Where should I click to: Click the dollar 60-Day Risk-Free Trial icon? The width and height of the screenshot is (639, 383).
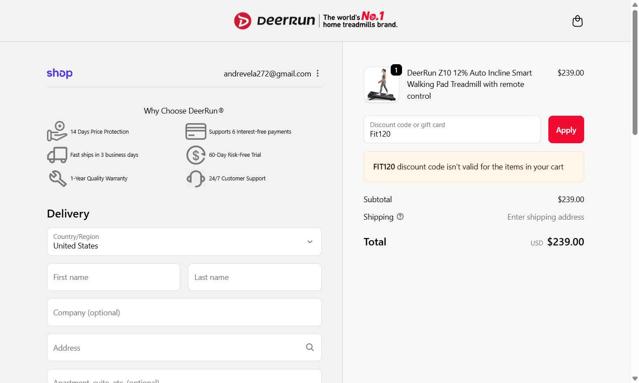[196, 155]
